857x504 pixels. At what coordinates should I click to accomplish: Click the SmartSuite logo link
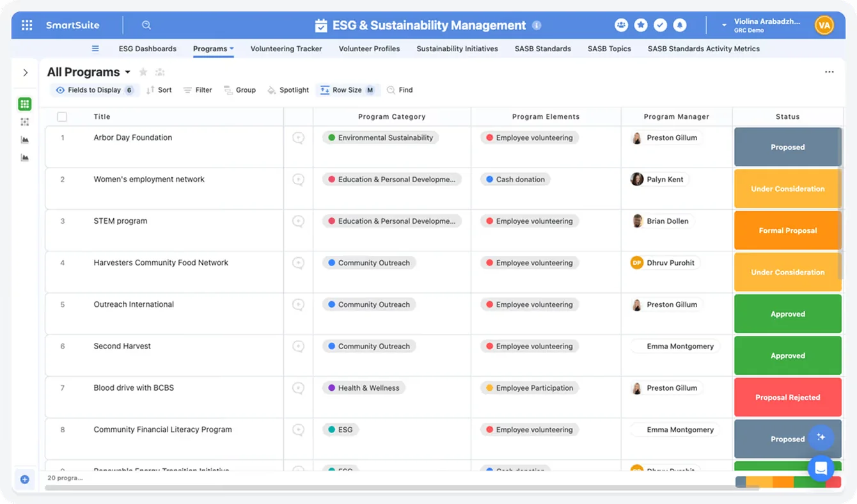click(72, 25)
